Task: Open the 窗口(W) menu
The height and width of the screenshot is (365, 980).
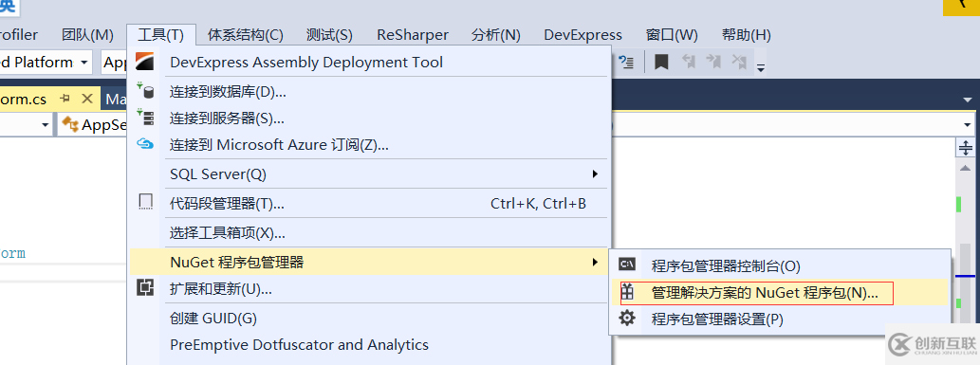Action: coord(672,35)
